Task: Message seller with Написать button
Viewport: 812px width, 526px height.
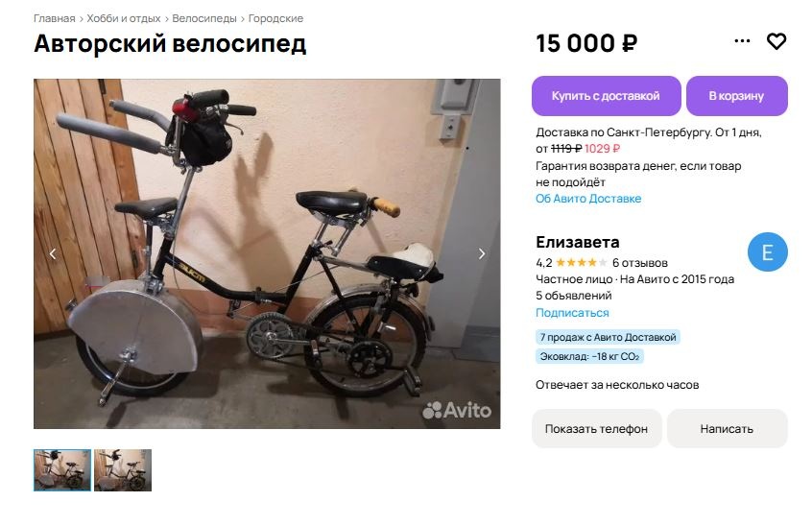Action: point(728,429)
